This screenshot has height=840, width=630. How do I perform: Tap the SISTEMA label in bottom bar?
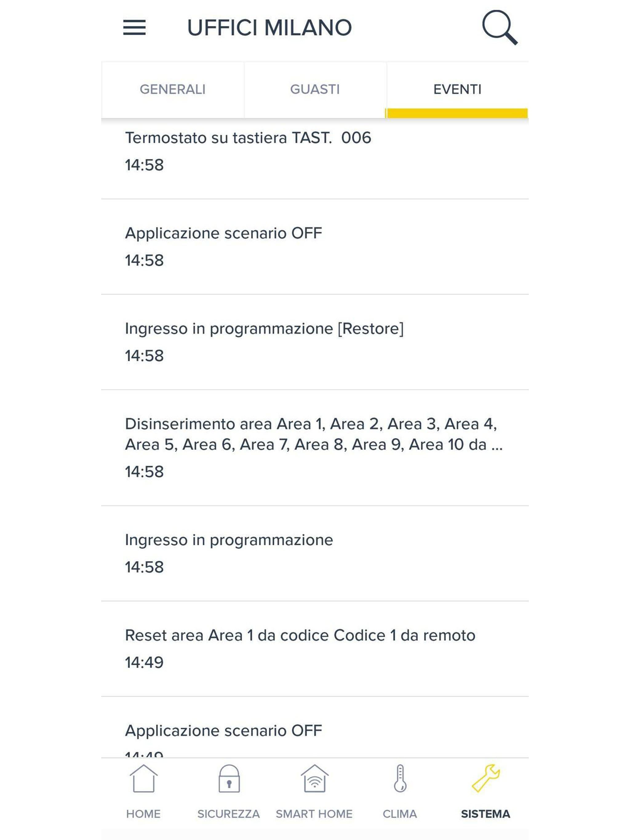point(486,814)
